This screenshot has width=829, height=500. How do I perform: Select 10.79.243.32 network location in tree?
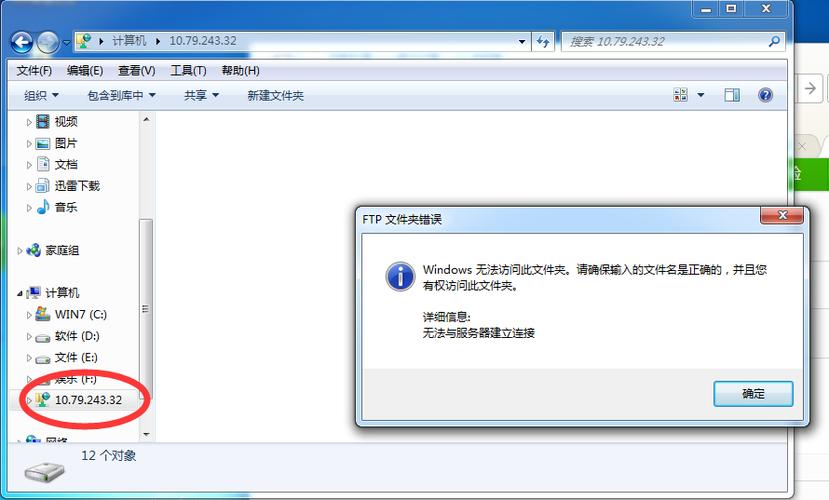click(x=88, y=400)
